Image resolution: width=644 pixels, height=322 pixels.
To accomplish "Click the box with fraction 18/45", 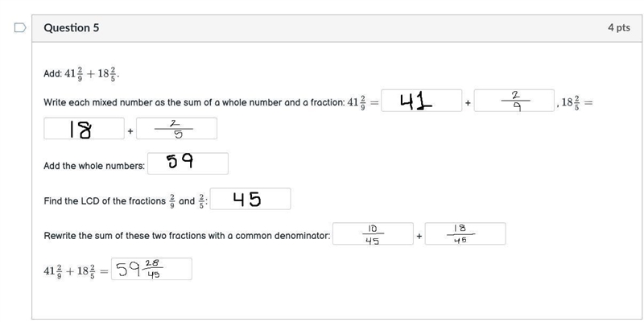I will tap(465, 233).
